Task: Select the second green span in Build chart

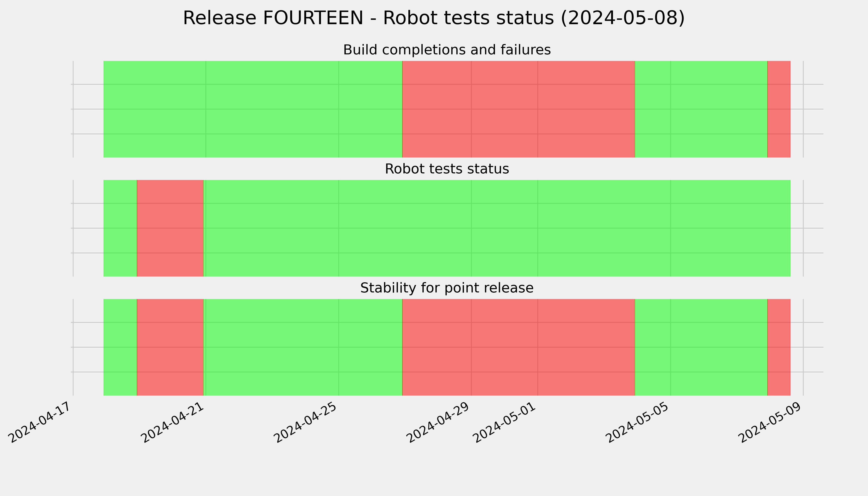Action: tap(701, 109)
